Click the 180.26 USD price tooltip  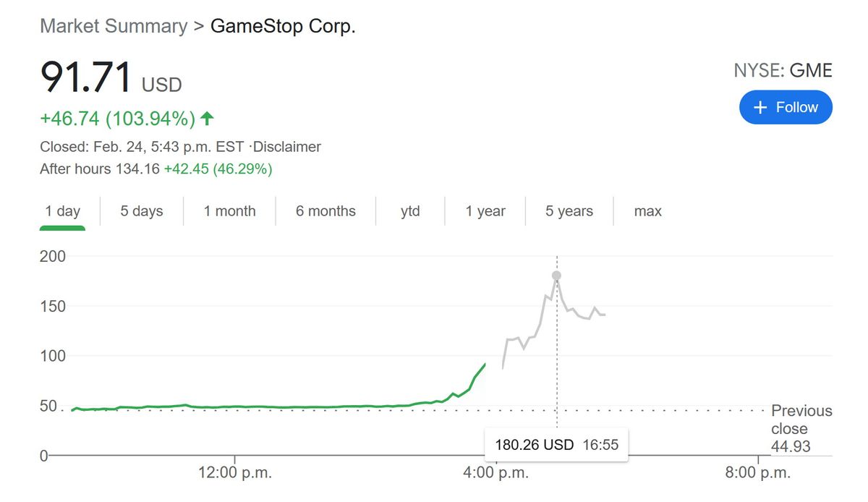click(556, 444)
